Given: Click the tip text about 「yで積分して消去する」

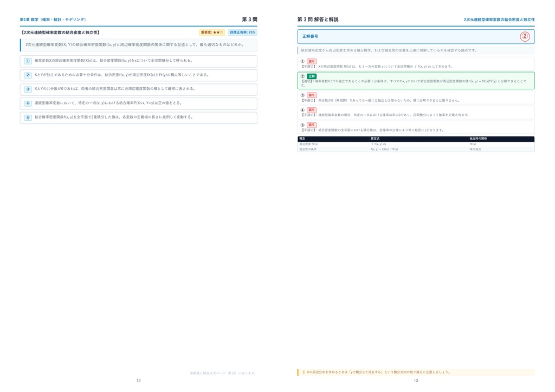Looking at the screenshot, I should point(378,372).
